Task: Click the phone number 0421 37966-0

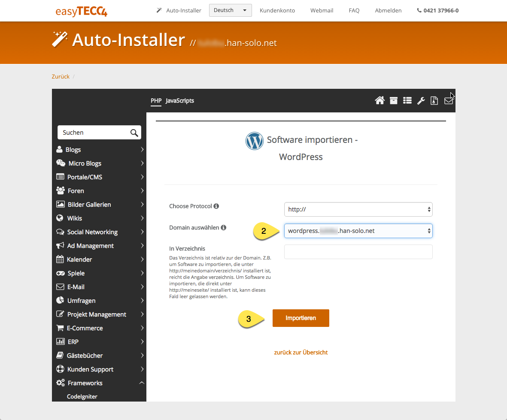Action: [438, 10]
